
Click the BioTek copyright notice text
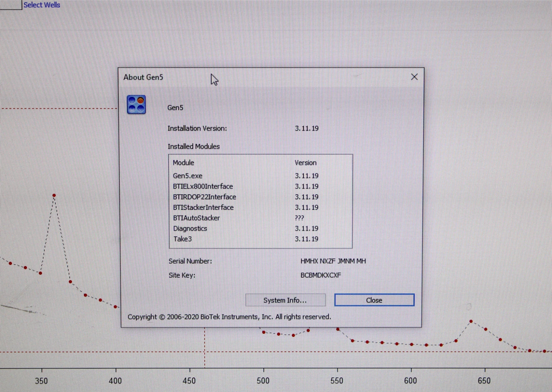click(229, 317)
